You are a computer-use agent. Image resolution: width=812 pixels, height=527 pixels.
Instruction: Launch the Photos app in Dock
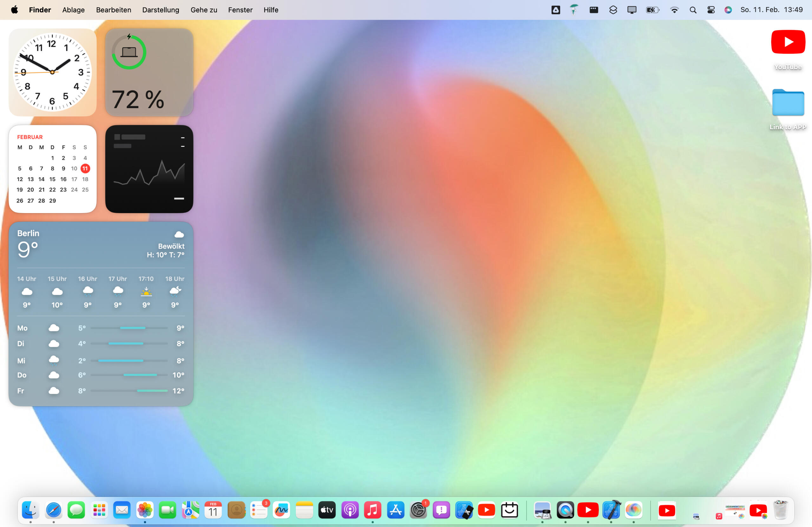[x=145, y=510]
